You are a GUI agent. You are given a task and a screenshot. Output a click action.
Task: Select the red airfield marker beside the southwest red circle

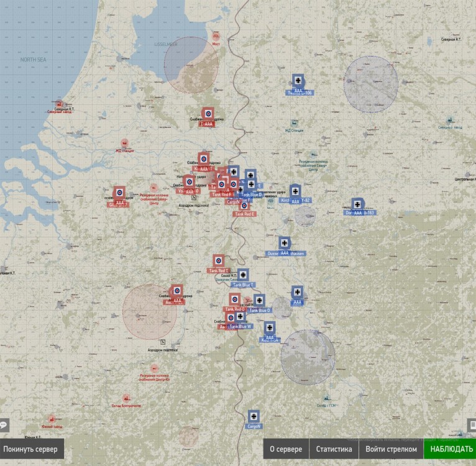(x=177, y=291)
